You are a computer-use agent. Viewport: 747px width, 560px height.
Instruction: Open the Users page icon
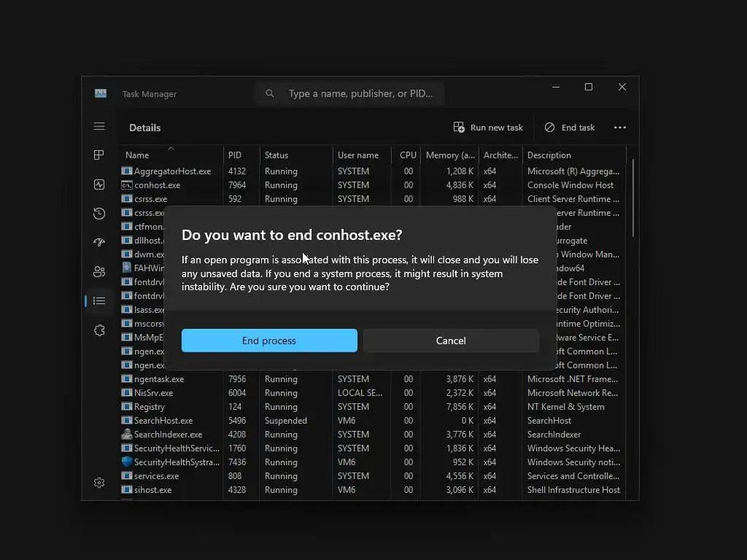click(x=99, y=271)
